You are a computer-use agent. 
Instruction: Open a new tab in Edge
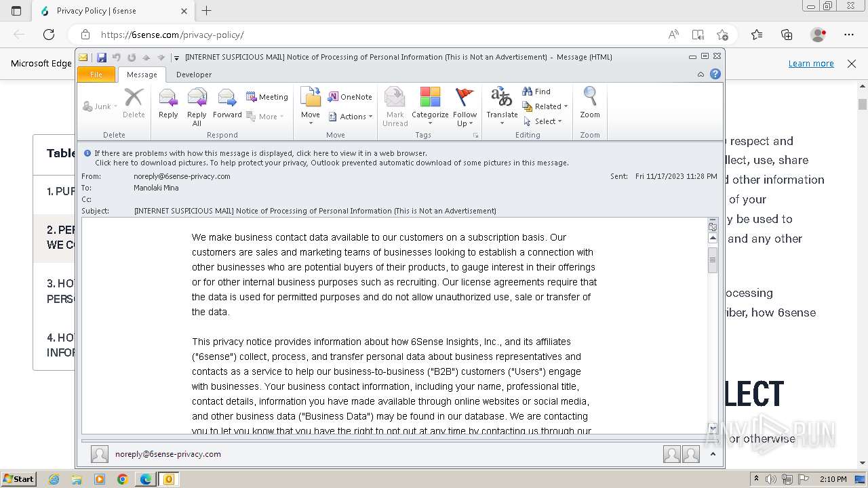207,10
